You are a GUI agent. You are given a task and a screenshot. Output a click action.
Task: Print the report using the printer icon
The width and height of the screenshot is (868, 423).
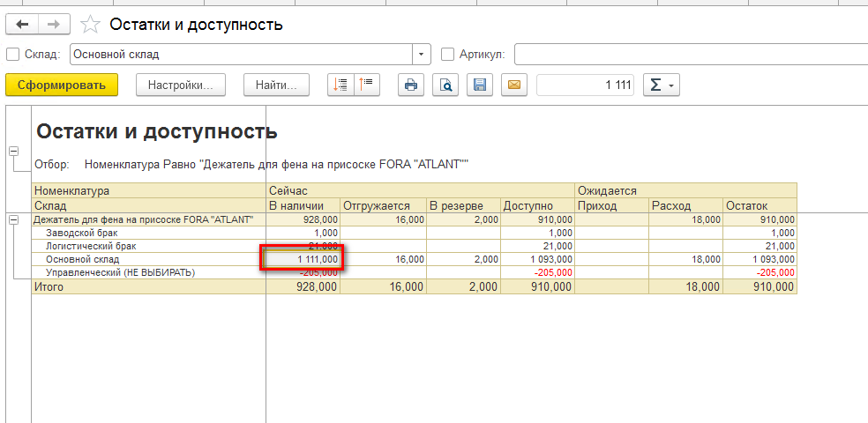click(x=410, y=85)
